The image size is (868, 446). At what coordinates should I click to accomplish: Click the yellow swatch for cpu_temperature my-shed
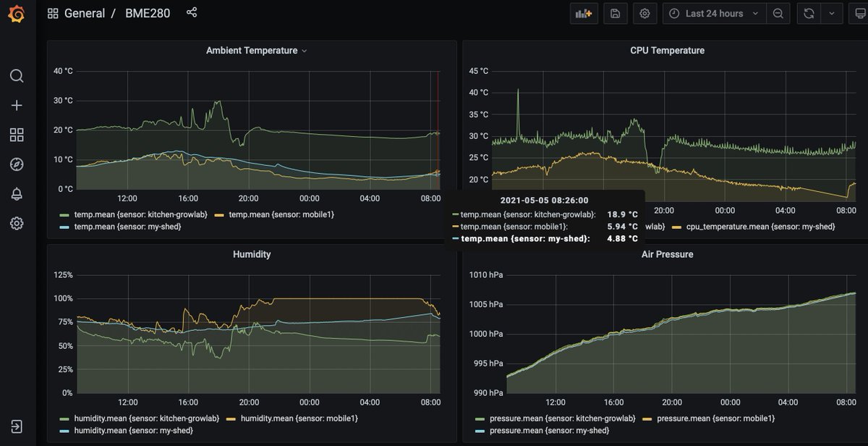click(x=677, y=227)
